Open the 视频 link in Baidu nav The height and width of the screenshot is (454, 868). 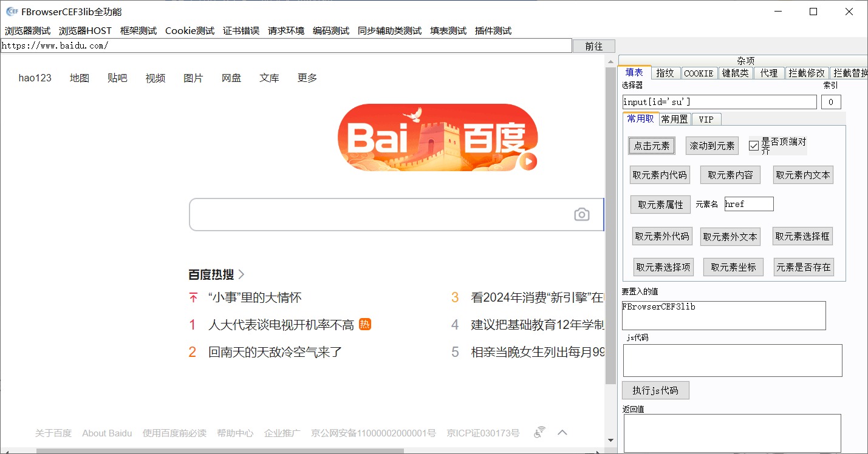155,78
